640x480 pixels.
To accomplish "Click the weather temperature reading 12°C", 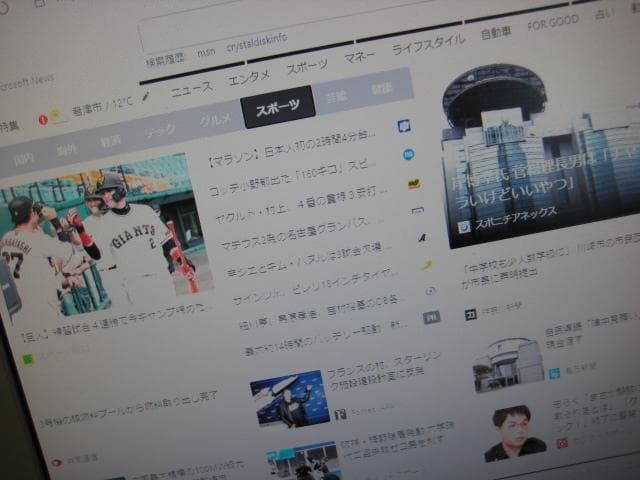I will coord(122,103).
